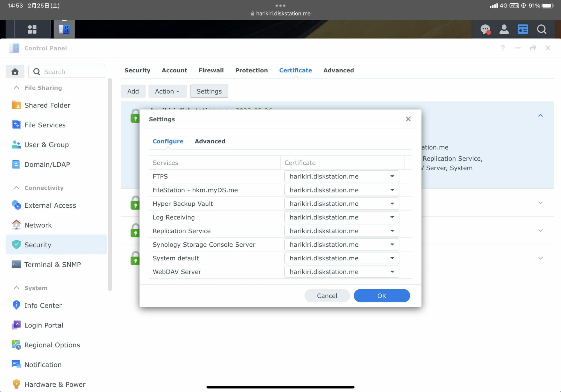Open User & Group in sidebar
This screenshot has height=392, width=561.
point(56,145)
